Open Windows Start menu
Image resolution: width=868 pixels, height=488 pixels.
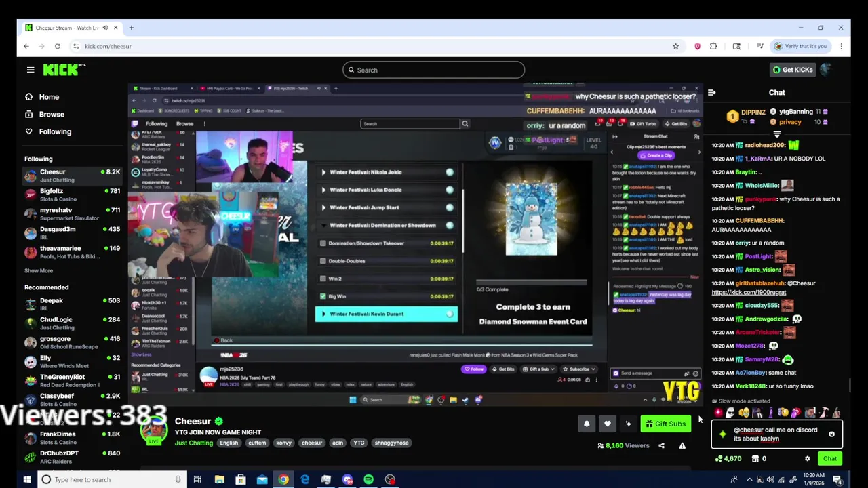[27, 479]
